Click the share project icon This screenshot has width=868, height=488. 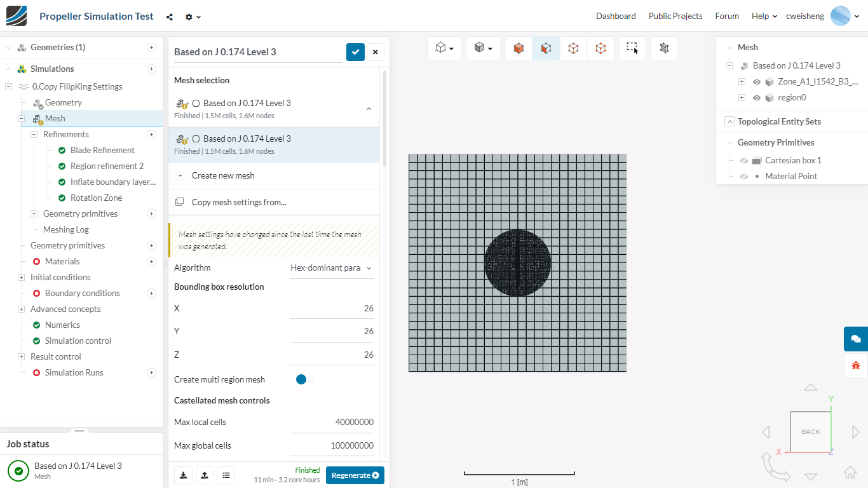click(170, 17)
